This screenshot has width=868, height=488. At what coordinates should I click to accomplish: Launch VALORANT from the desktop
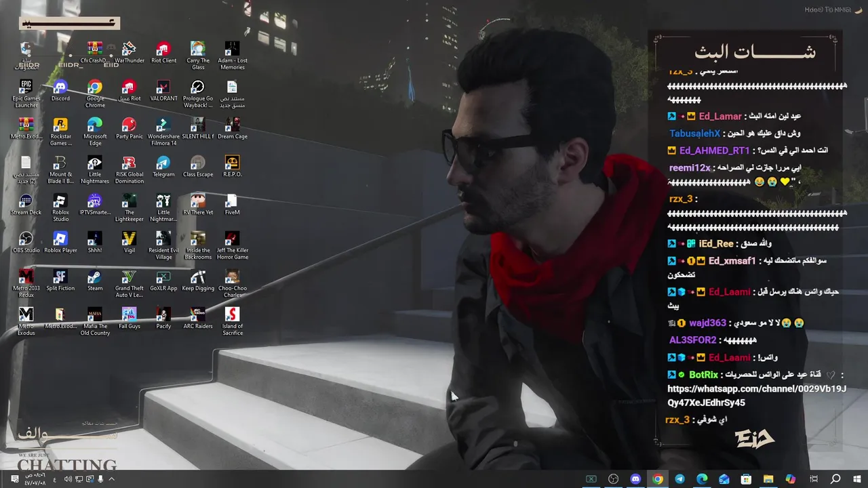[163, 91]
